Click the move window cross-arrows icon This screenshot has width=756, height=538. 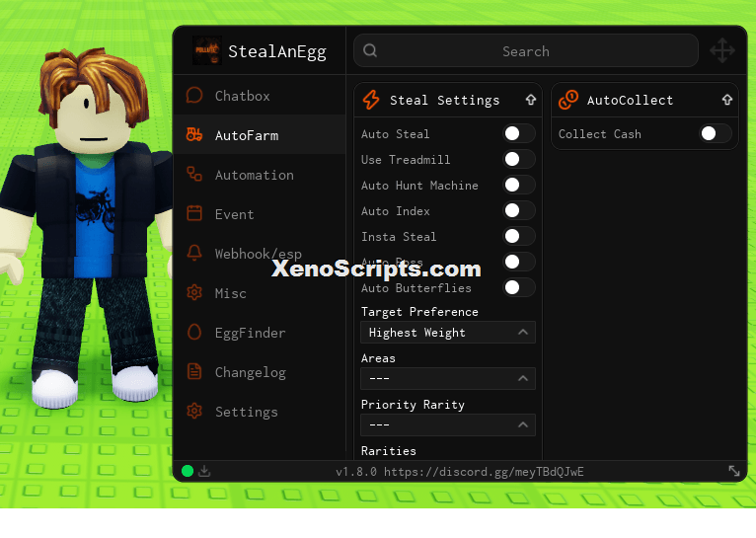722,50
